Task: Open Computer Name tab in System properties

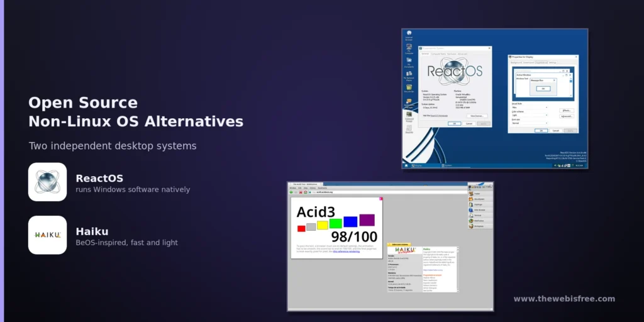Action: coord(438,54)
